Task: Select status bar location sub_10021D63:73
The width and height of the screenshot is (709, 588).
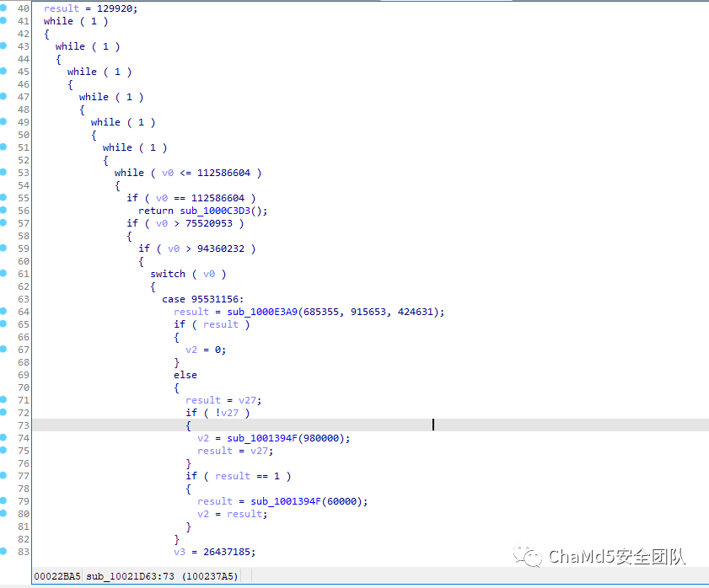Action: 130,576
